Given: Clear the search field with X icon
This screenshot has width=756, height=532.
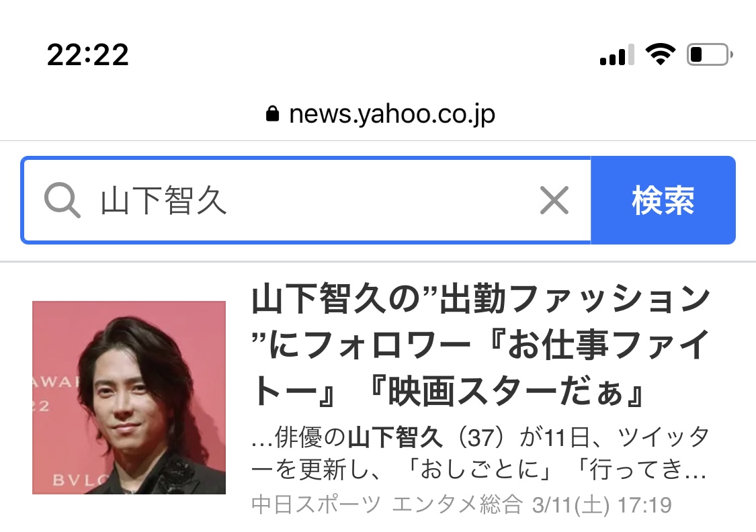Looking at the screenshot, I should pyautogui.click(x=554, y=200).
